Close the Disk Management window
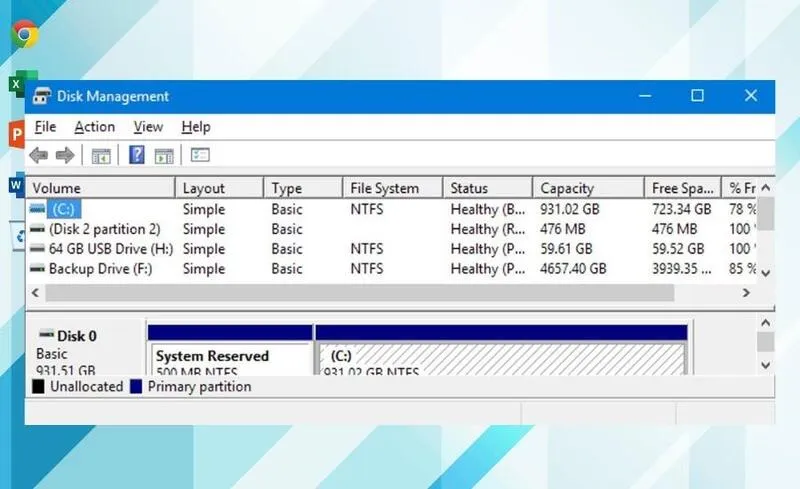Viewport: 800px width, 489px height. coord(751,96)
